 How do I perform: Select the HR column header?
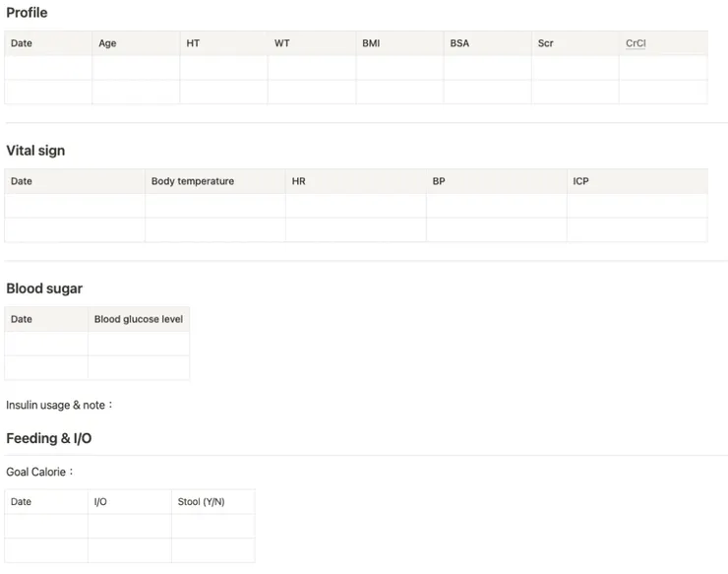(x=299, y=181)
